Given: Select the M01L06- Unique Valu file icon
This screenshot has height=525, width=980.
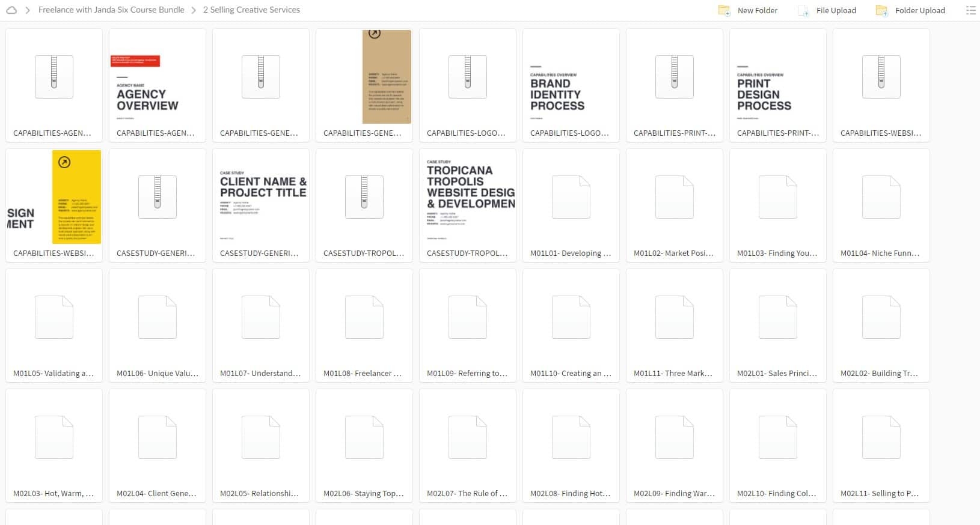Looking at the screenshot, I should pos(158,317).
